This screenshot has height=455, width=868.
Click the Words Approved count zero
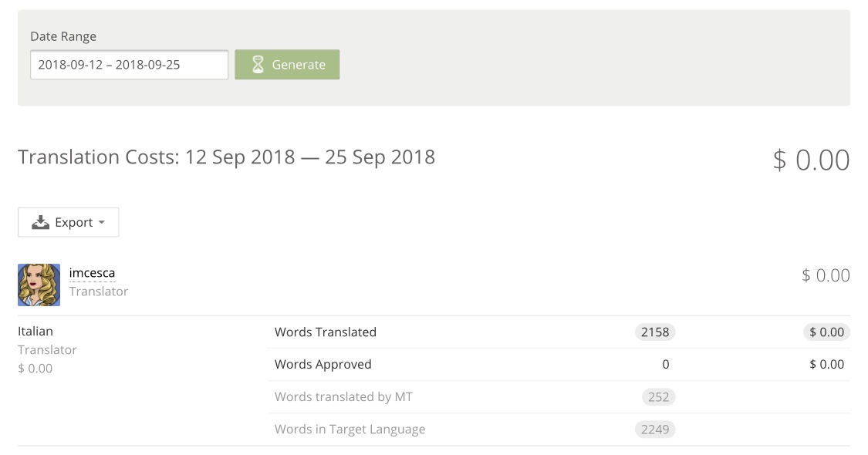tap(665, 365)
